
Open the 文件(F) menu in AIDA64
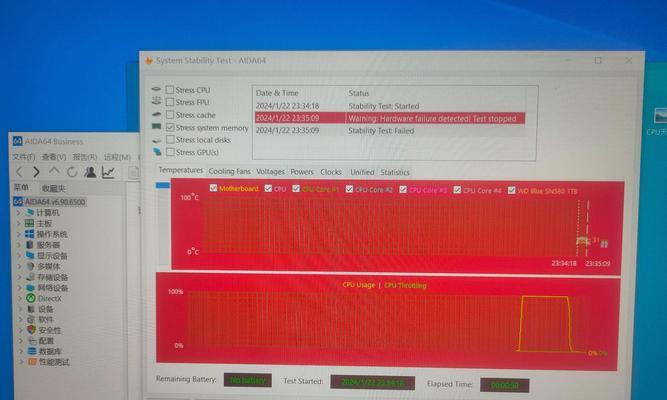click(x=24, y=157)
